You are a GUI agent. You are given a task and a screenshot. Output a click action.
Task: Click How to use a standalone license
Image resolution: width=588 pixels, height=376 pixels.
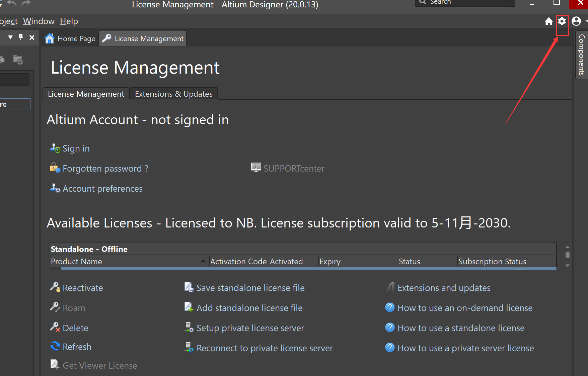point(461,328)
